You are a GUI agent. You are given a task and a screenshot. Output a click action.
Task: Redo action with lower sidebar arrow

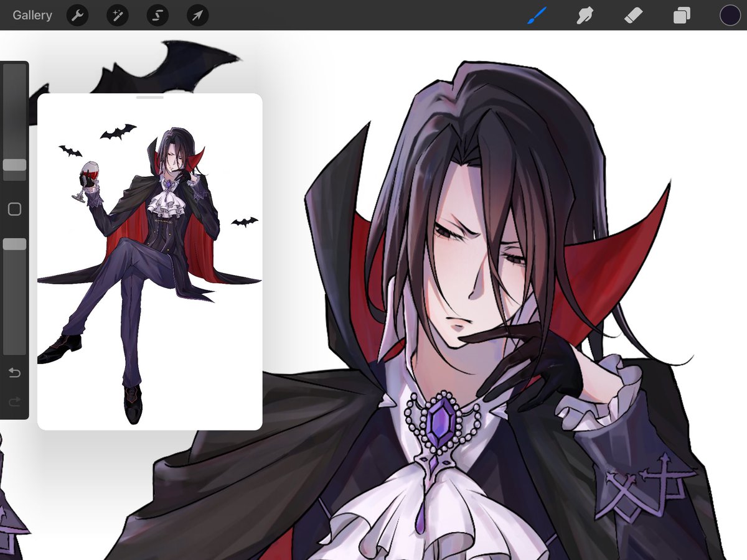14,403
